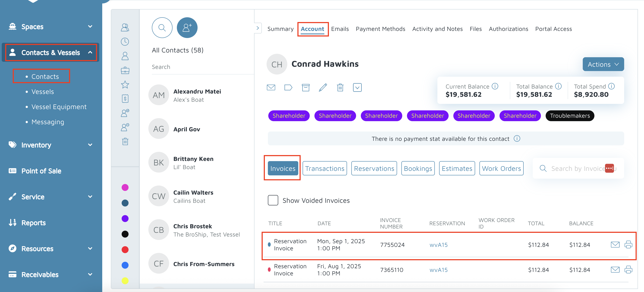The image size is (644, 292).
Task: Click the pencil edit contact icon
Action: (323, 87)
